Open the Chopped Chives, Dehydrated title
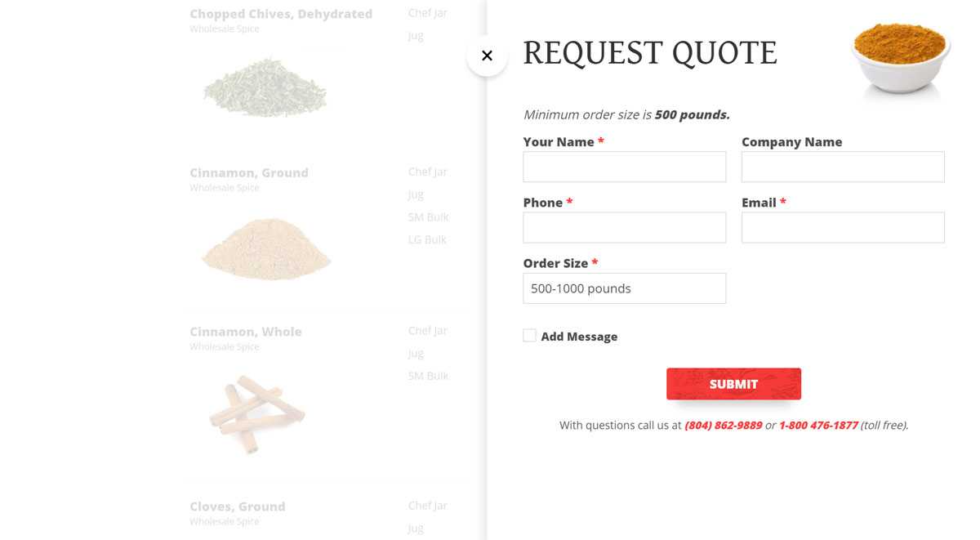Viewport: 980px width, 540px height. (281, 14)
